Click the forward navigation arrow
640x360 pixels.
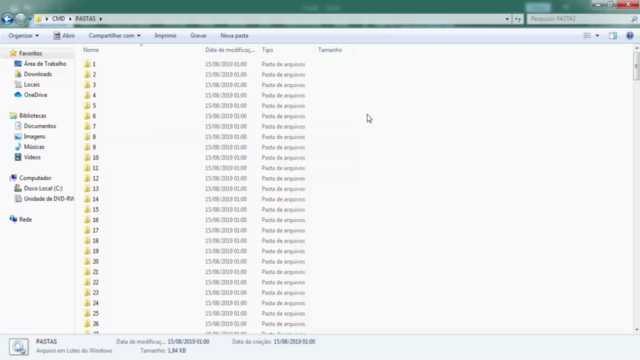pos(20,18)
